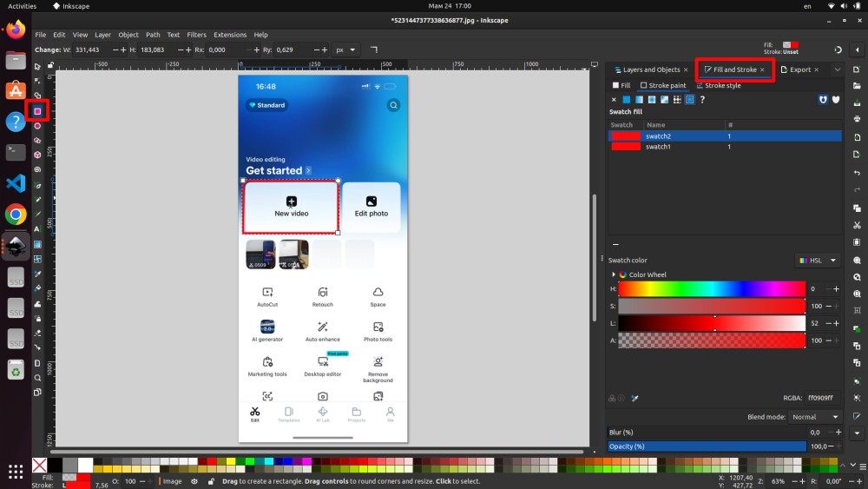
Task: Set linear gradient paint
Action: point(639,100)
